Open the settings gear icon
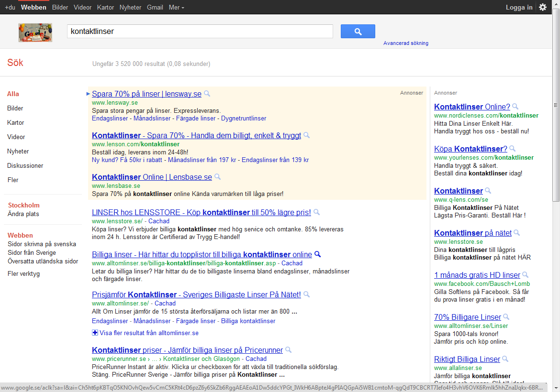The image size is (560, 392). pos(543,7)
